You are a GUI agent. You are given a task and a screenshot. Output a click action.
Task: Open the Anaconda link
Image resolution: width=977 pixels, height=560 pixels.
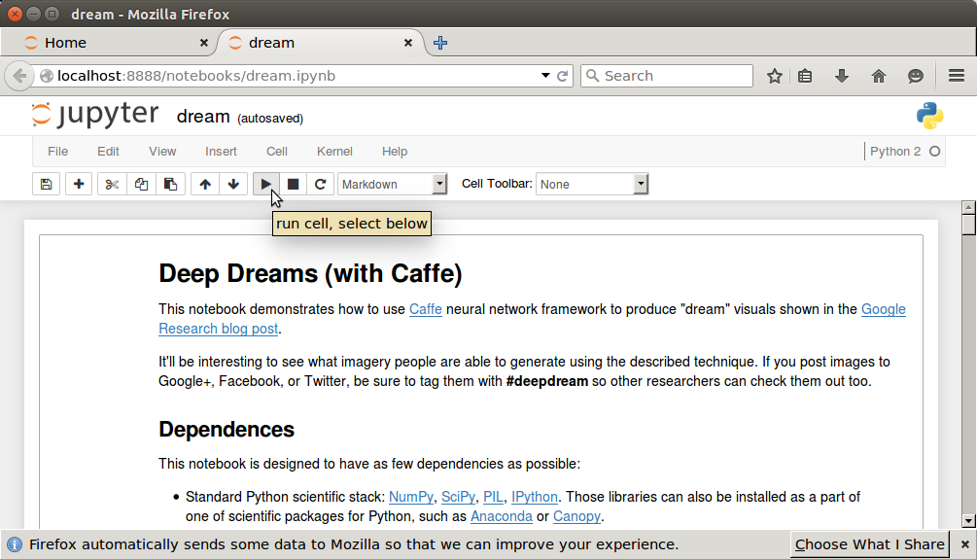click(502, 516)
